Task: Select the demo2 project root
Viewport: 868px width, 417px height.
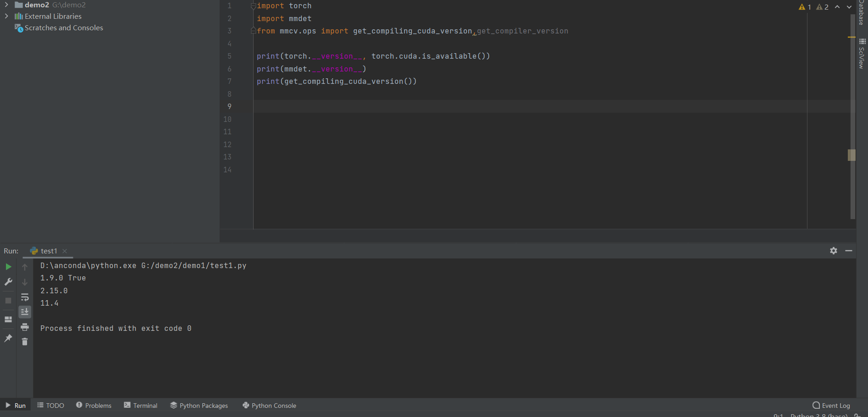Action: [x=37, y=5]
